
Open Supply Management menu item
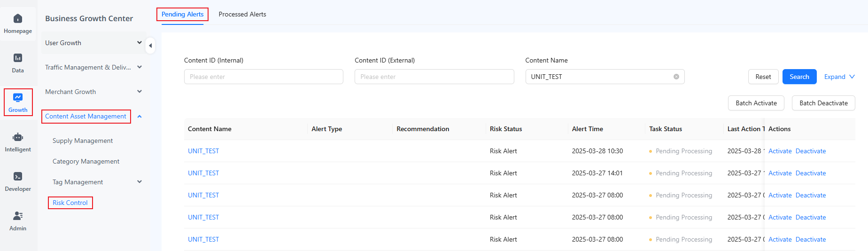[83, 141]
